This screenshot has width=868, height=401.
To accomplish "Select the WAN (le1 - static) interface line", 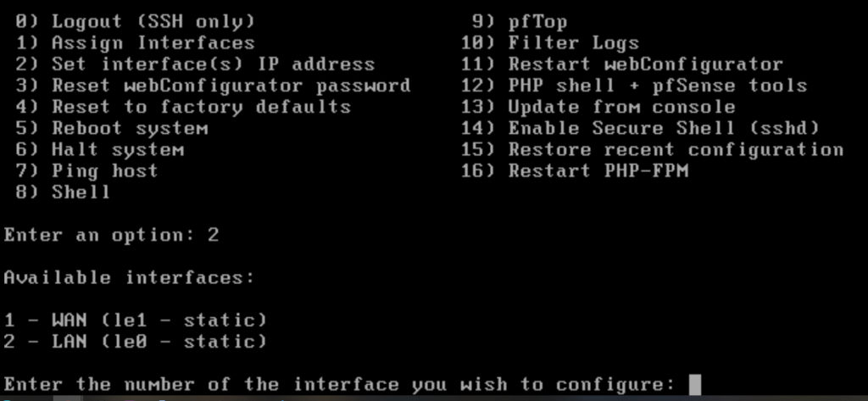I will [x=136, y=320].
